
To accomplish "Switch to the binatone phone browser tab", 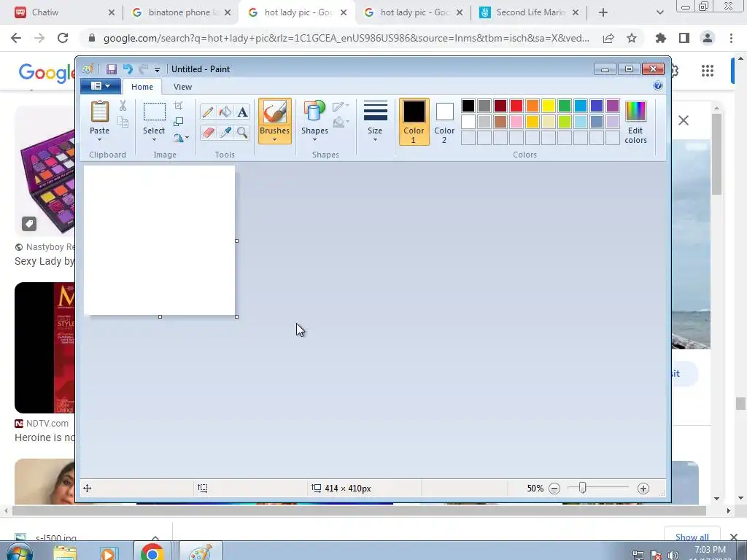I will tap(181, 12).
